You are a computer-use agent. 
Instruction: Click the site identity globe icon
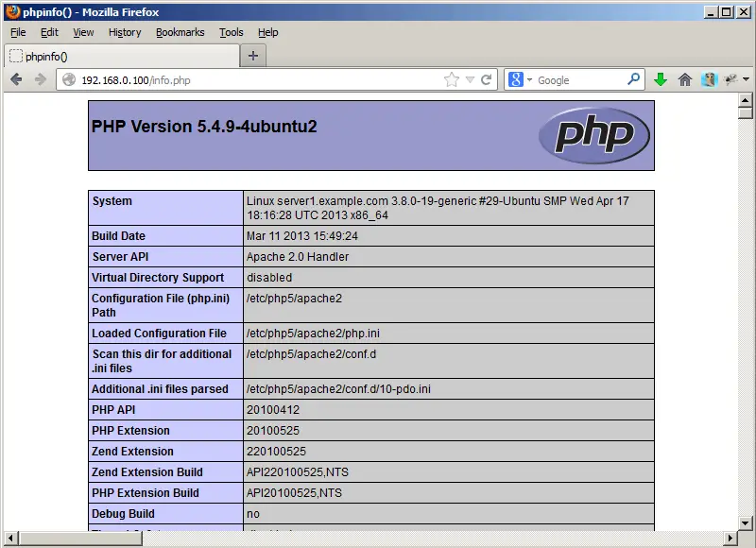[x=69, y=79]
